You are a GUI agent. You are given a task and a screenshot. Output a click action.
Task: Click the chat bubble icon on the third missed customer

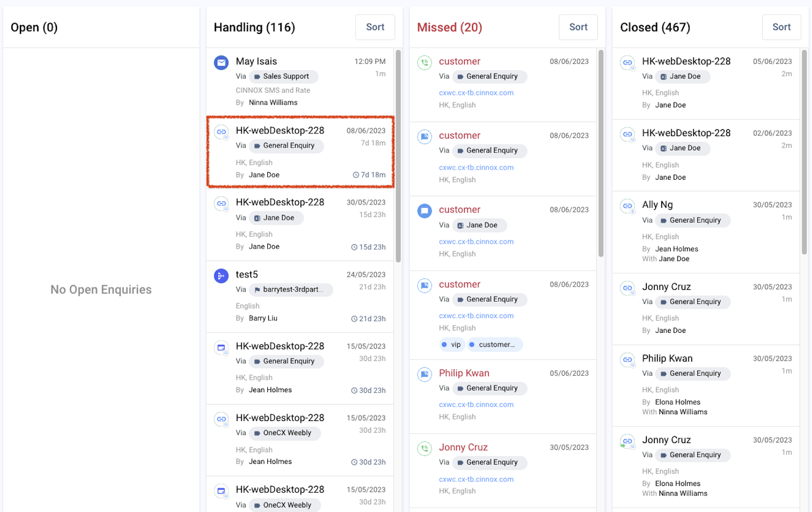coord(424,211)
